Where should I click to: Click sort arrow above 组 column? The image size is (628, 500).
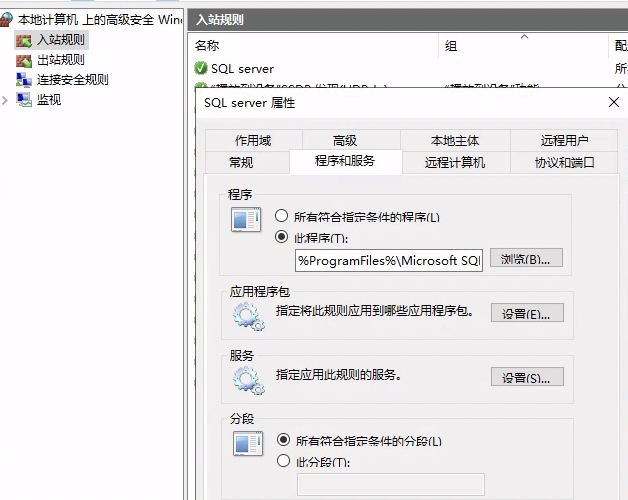(x=524, y=37)
